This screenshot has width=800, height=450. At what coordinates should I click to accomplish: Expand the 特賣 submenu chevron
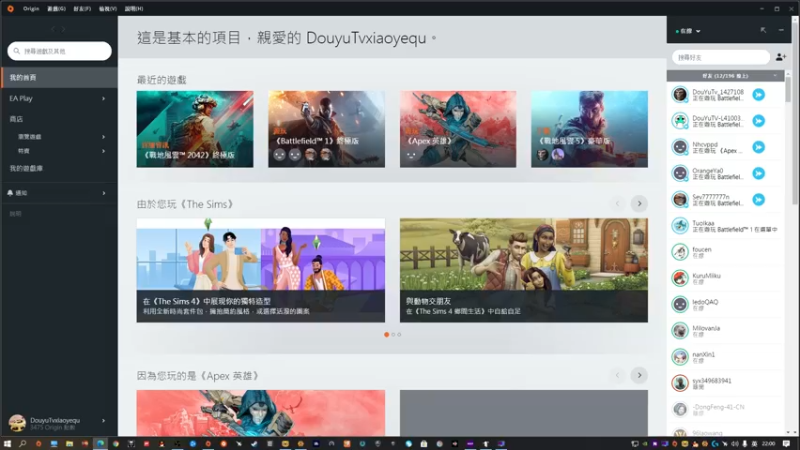pos(104,151)
